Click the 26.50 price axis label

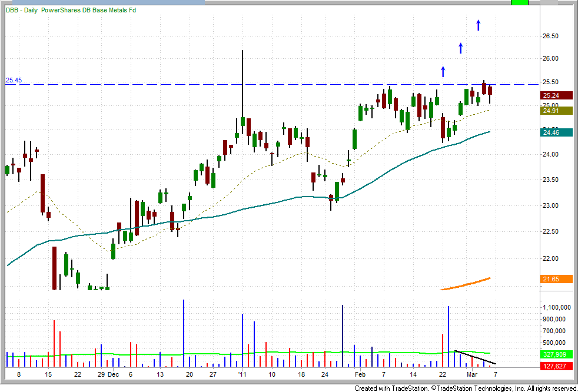(x=552, y=36)
